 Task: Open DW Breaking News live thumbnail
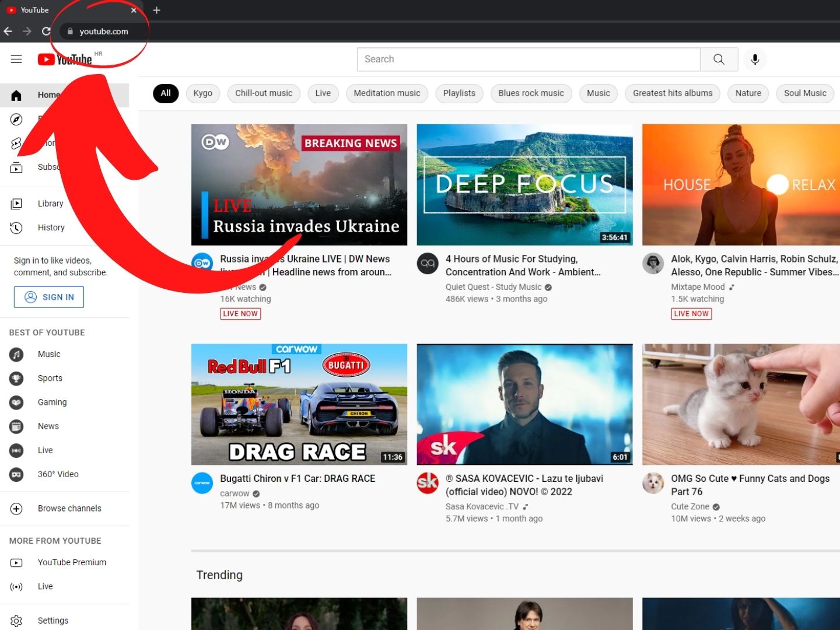[299, 184]
